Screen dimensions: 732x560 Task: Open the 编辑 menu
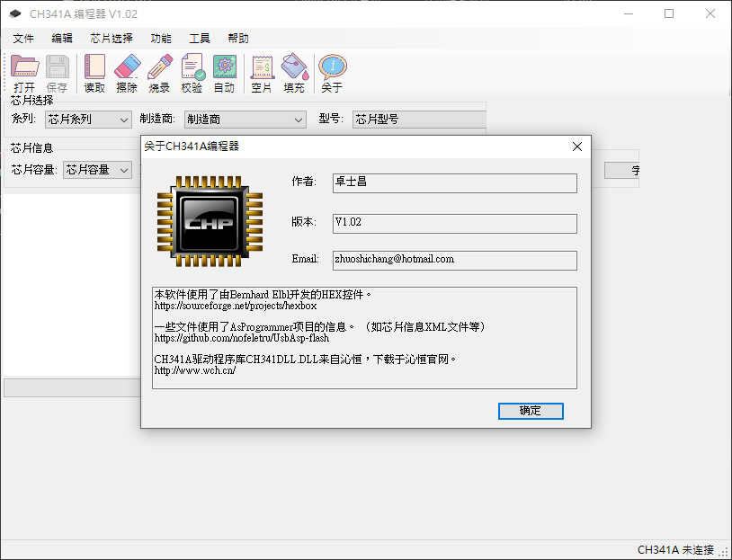[62, 39]
